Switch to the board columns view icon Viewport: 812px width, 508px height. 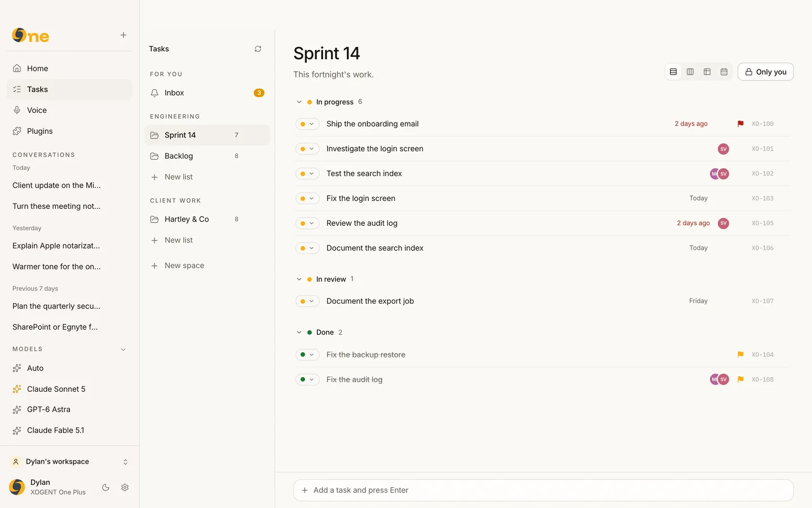tap(690, 72)
